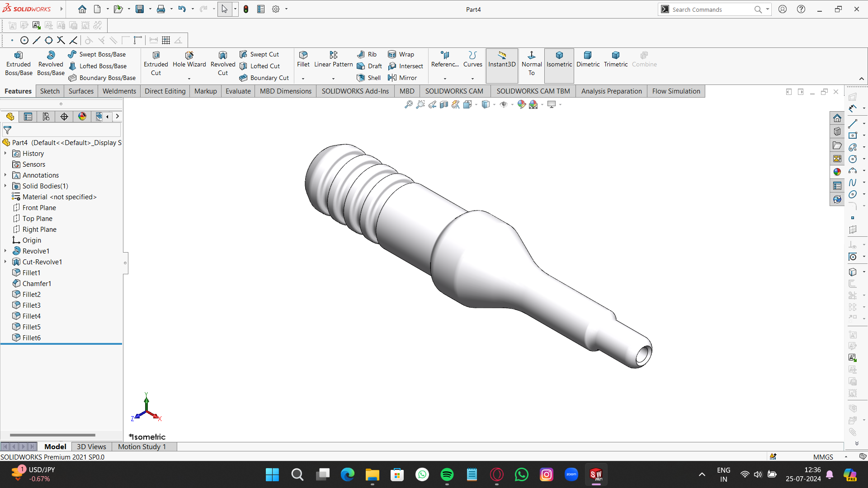This screenshot has height=488, width=868.
Task: Click the Draft feature tool
Action: [x=369, y=66]
